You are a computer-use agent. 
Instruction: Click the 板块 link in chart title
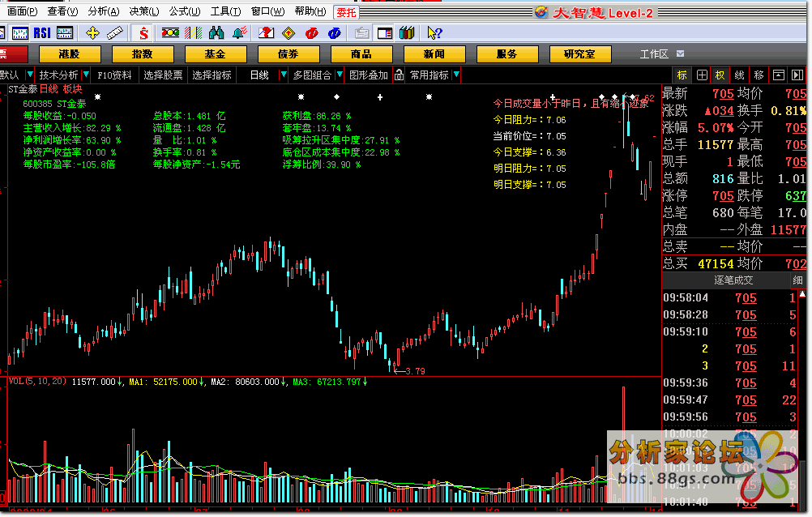72,89
